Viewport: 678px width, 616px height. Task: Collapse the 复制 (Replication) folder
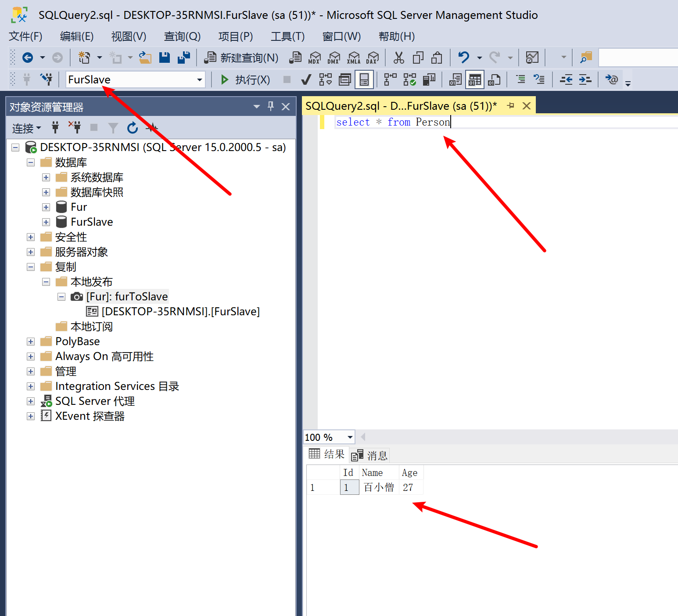point(31,267)
